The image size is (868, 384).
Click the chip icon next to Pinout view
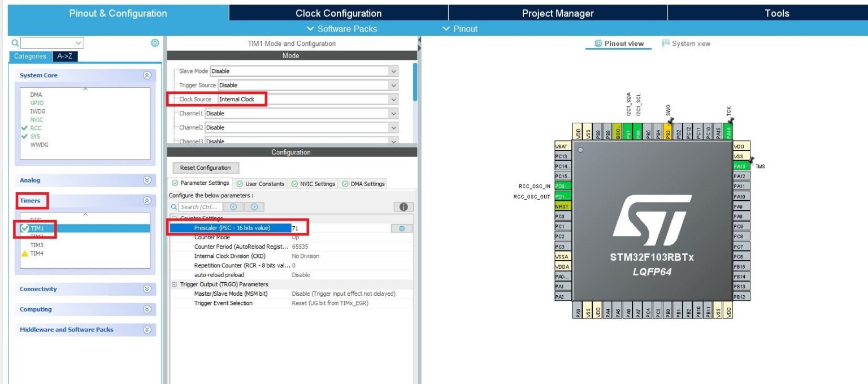coord(598,43)
